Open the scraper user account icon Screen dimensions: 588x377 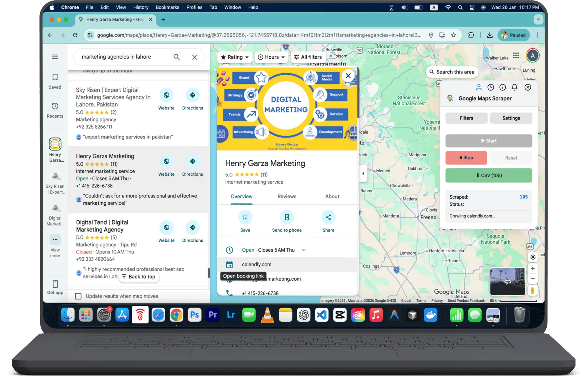point(479,87)
